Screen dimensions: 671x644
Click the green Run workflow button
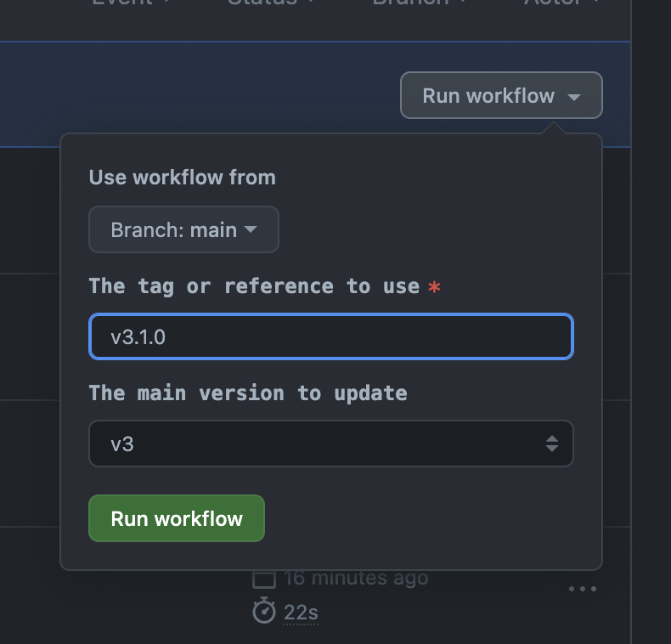tap(177, 518)
